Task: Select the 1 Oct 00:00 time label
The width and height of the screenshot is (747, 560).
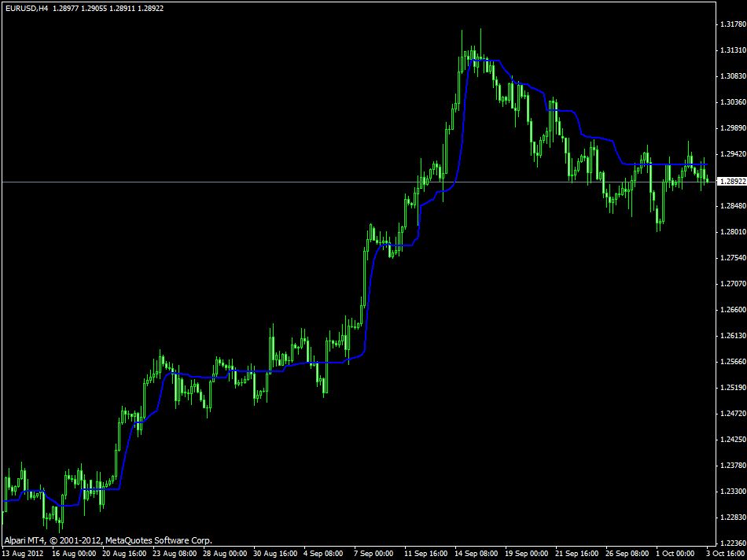Action: click(x=676, y=554)
